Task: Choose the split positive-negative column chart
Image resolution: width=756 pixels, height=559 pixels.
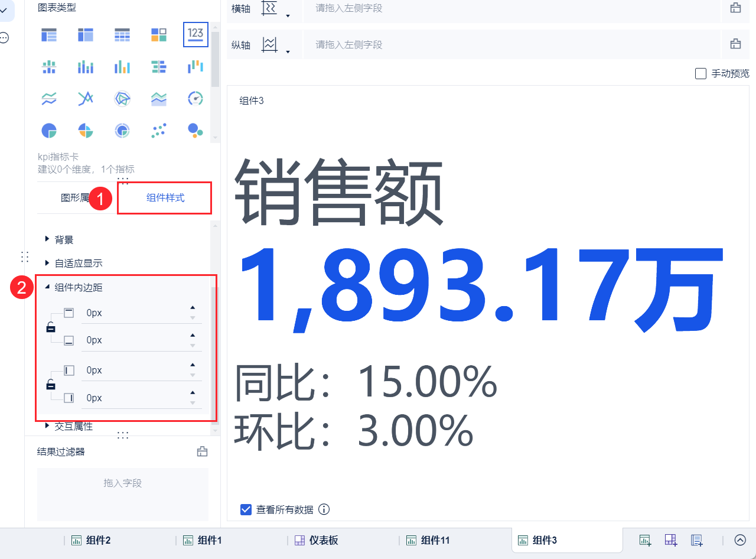Action: pyautogui.click(x=49, y=67)
